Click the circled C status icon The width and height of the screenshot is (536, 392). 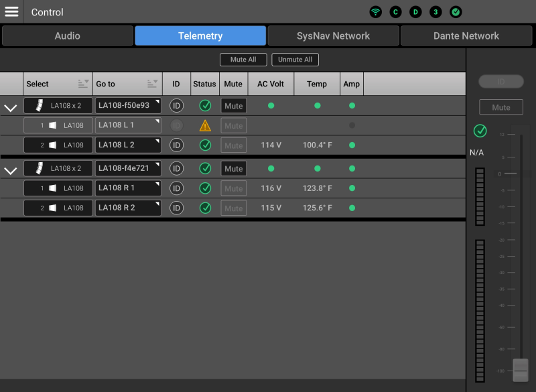pos(395,12)
